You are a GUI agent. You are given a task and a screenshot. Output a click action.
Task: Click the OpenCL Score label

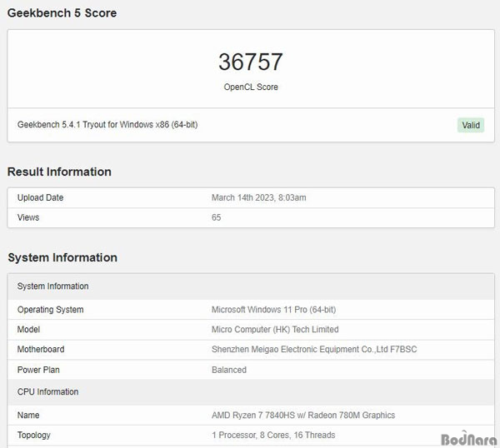click(251, 87)
